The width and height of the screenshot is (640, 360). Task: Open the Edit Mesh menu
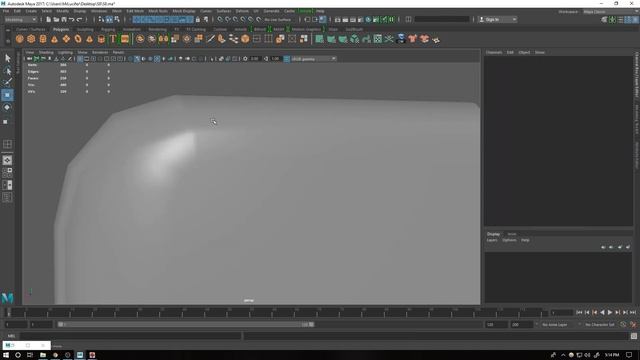click(135, 11)
